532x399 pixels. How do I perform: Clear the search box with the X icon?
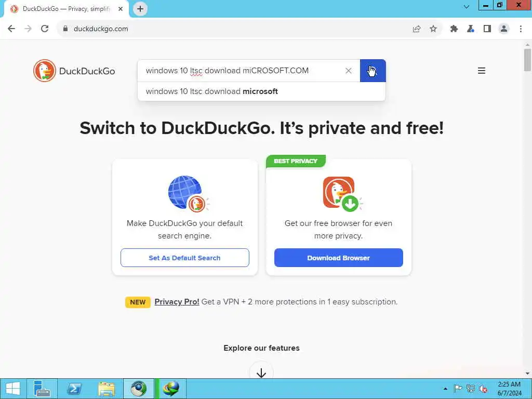click(x=349, y=71)
